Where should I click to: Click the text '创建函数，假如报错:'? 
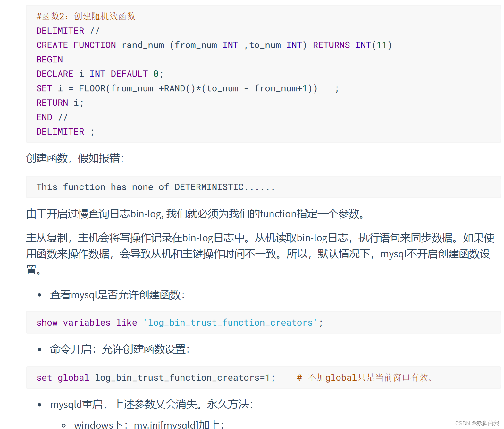coord(75,158)
